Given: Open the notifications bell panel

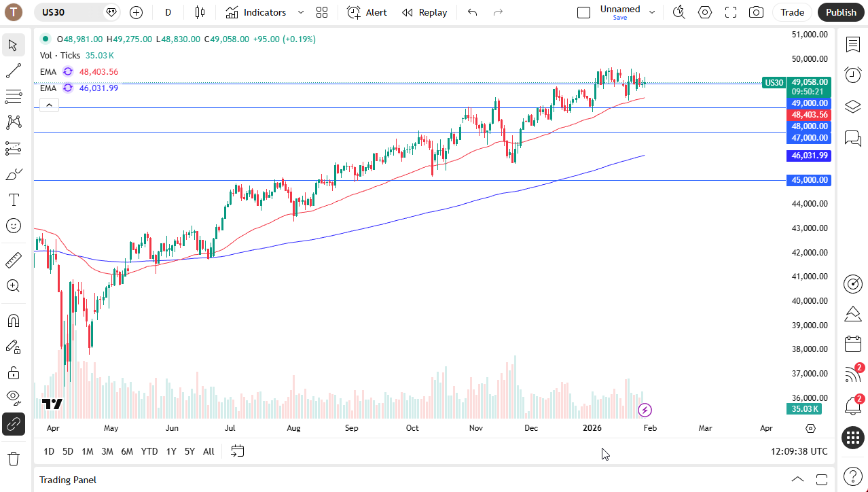Looking at the screenshot, I should pyautogui.click(x=853, y=406).
